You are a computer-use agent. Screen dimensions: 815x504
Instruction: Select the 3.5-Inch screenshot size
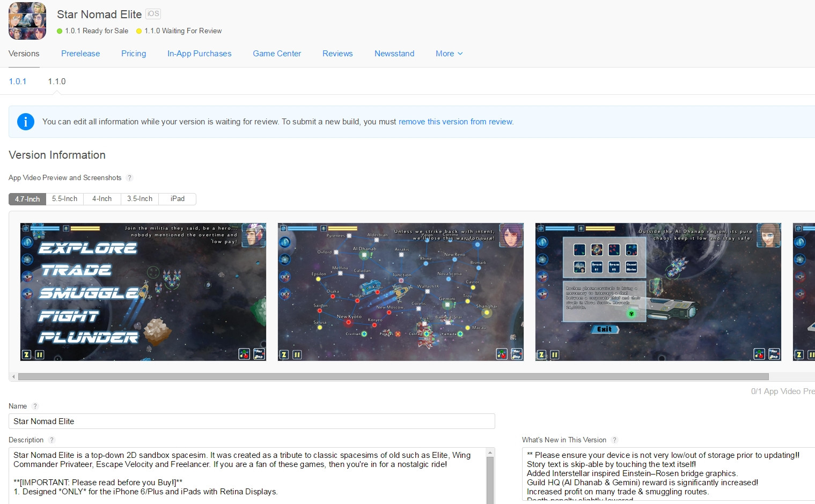[139, 199]
